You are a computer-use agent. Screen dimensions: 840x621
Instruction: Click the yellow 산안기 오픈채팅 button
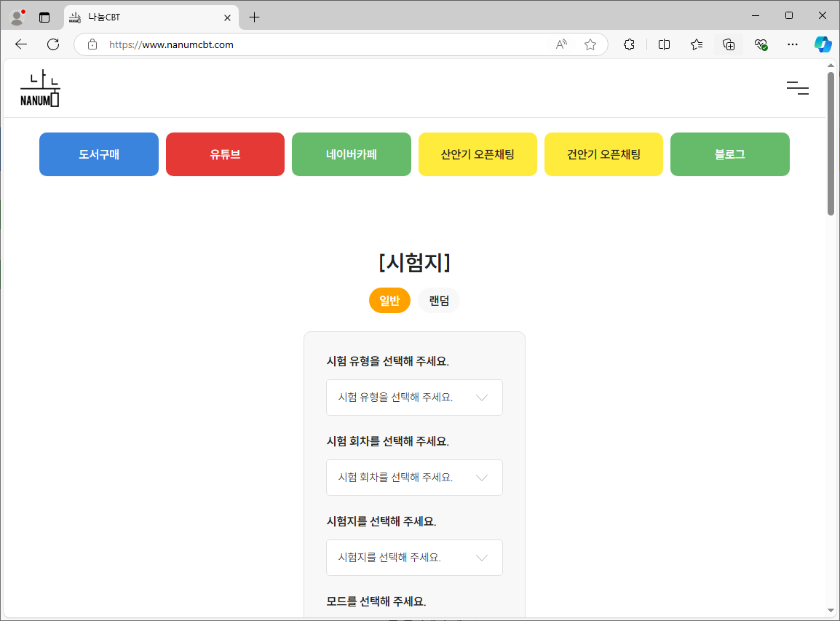click(x=478, y=154)
